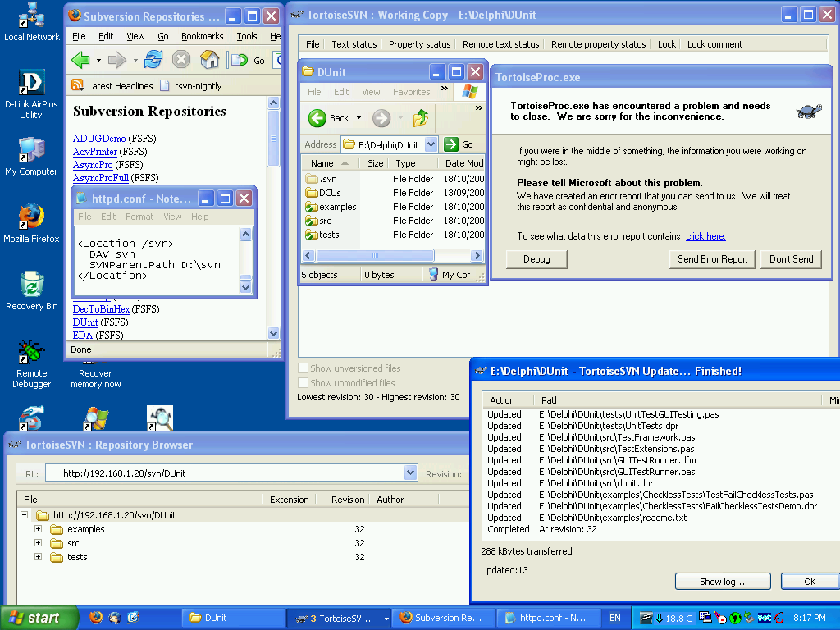Select the .svn folder in explorer
This screenshot has width=840, height=630.
tap(321, 179)
